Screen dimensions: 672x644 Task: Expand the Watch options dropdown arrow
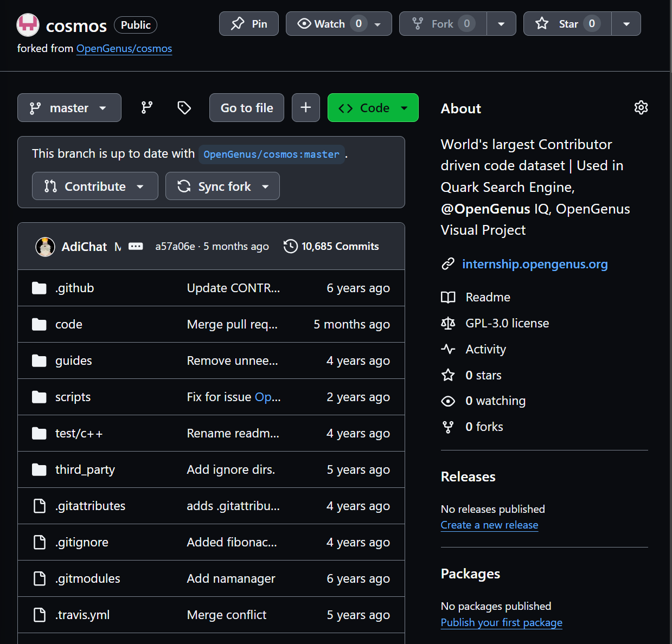click(x=377, y=24)
